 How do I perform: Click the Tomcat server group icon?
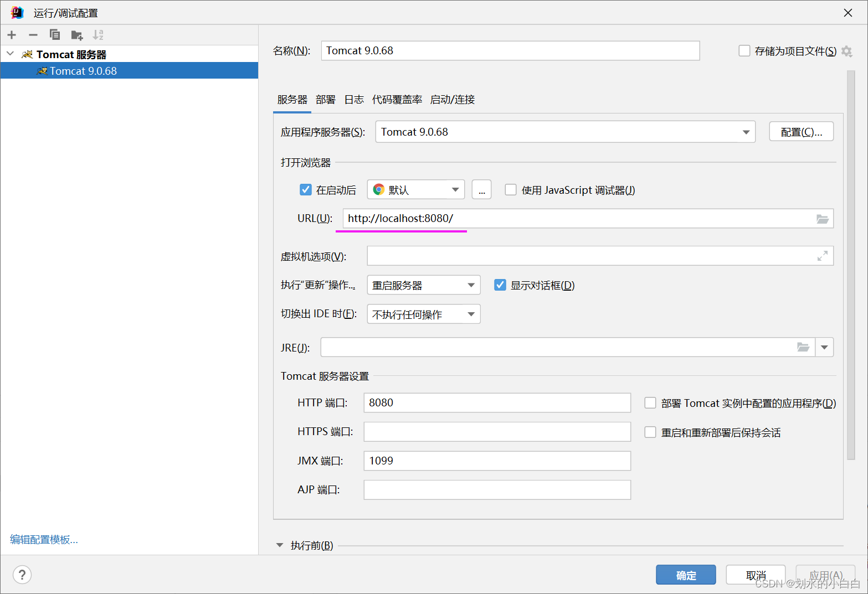pyautogui.click(x=27, y=54)
